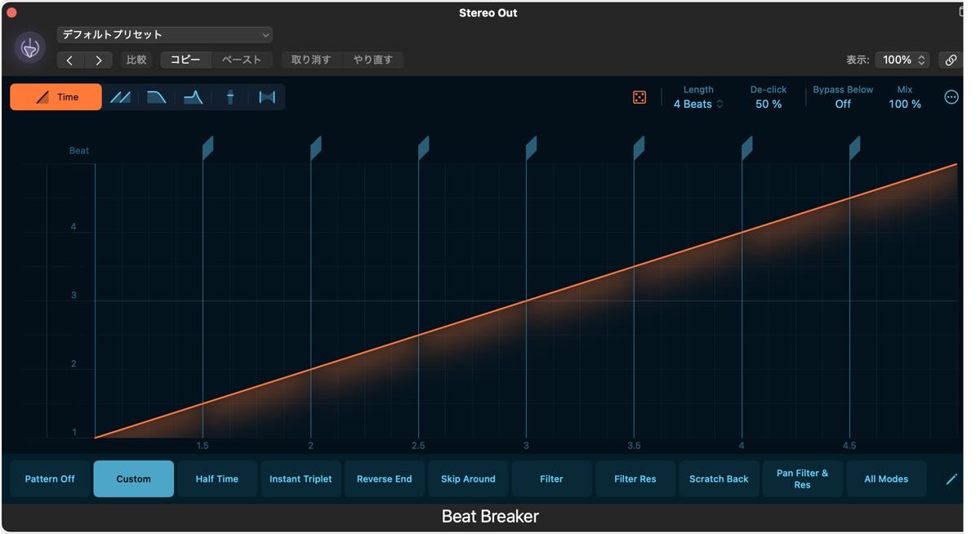The height and width of the screenshot is (534, 980).
Task: Select the Filter pattern
Action: 552,479
